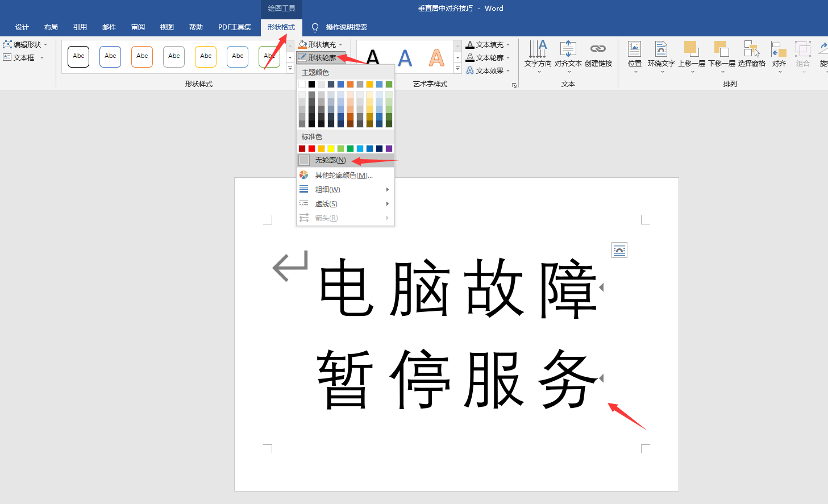Image resolution: width=828 pixels, height=504 pixels.
Task: Open the 虚线(S) dashes submenu
Action: coord(346,203)
